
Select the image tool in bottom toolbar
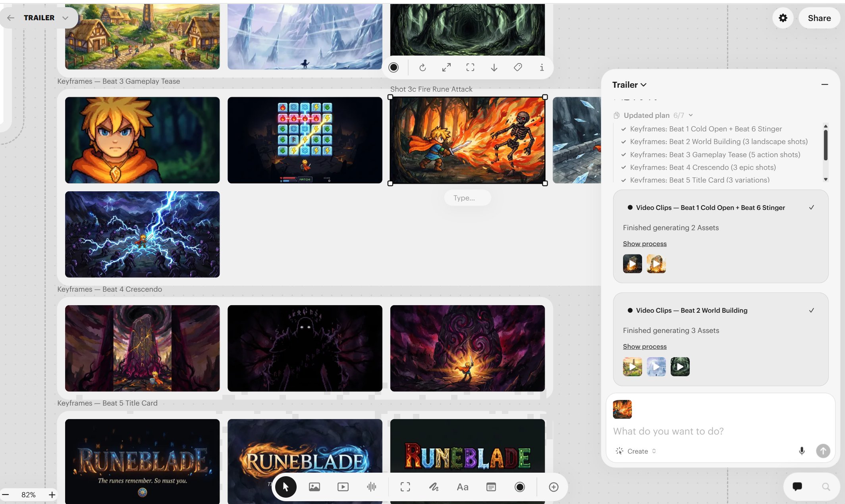[314, 487]
